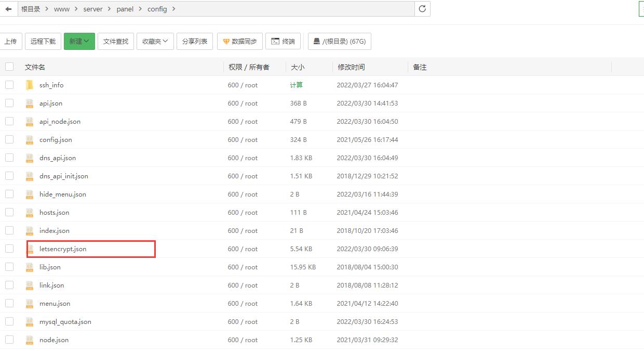Tick the checkbox for letsencrypt.json

click(9, 249)
